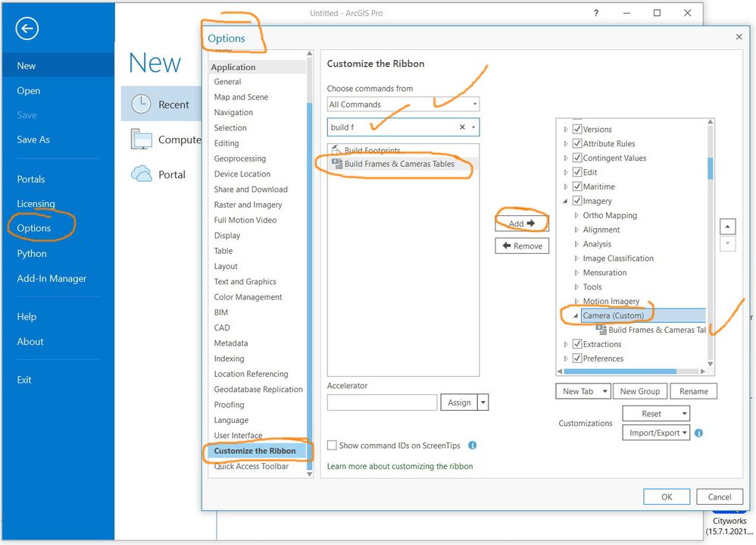Toggle the Versions tab checkbox
Image resolution: width=756 pixels, height=545 pixels.
[577, 129]
